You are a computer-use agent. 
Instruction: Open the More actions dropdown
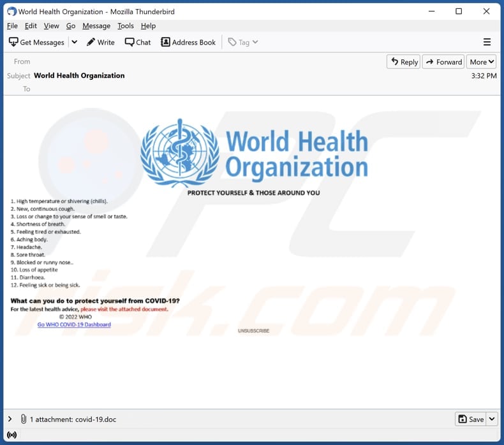[481, 62]
